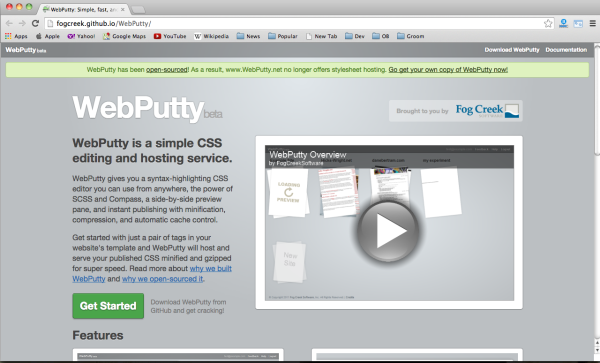Click the by FogCreekSoftware video author text
Image resolution: width=600 pixels, height=363 pixels.
[x=296, y=163]
